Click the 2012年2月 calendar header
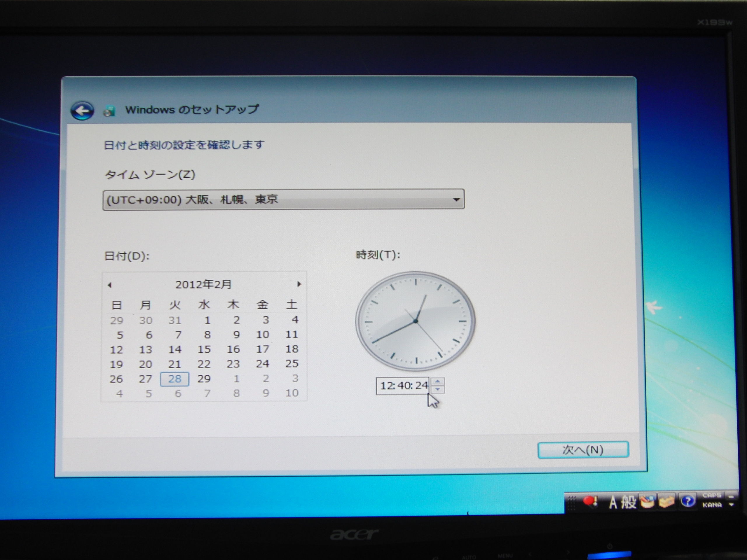Viewport: 747px width, 560px height. [x=203, y=285]
